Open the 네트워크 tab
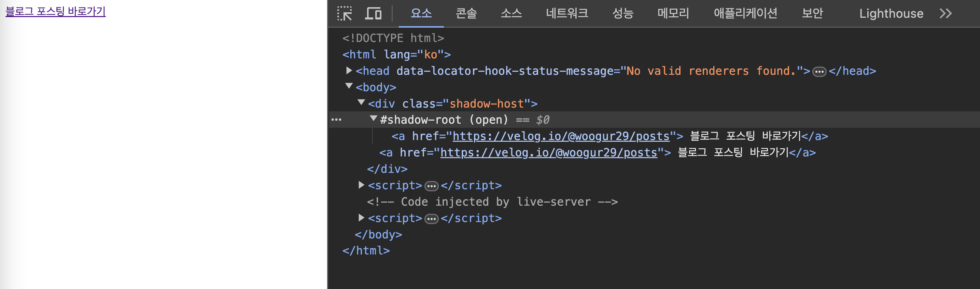The image size is (980, 289). tap(567, 13)
